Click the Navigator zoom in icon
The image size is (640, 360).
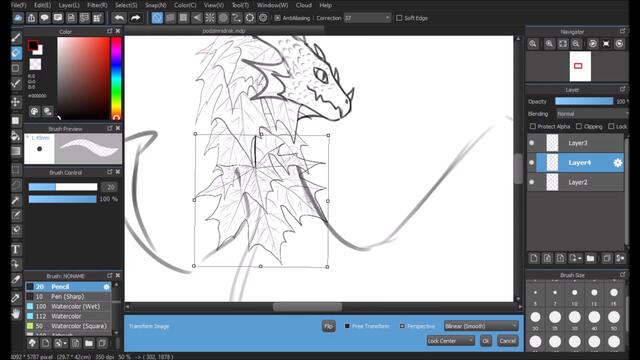549,44
